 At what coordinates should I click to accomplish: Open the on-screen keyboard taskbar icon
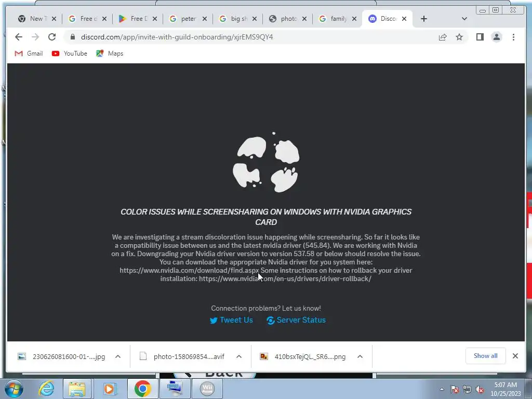click(175, 389)
